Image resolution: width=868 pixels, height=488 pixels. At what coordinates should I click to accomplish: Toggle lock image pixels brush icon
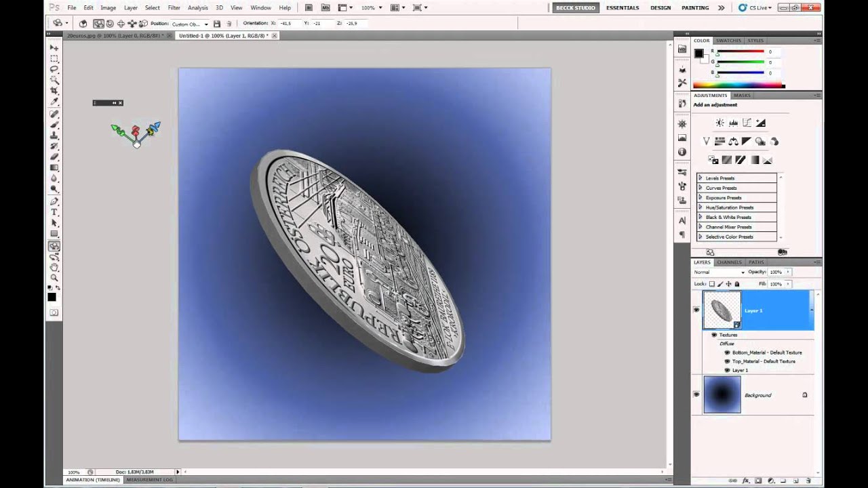pyautogui.click(x=720, y=284)
